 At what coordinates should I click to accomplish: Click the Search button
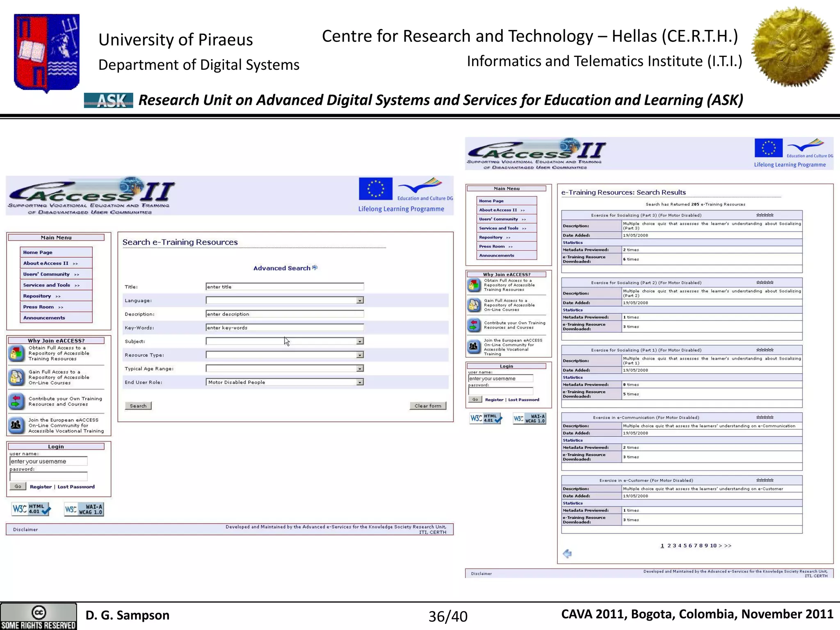pyautogui.click(x=138, y=406)
